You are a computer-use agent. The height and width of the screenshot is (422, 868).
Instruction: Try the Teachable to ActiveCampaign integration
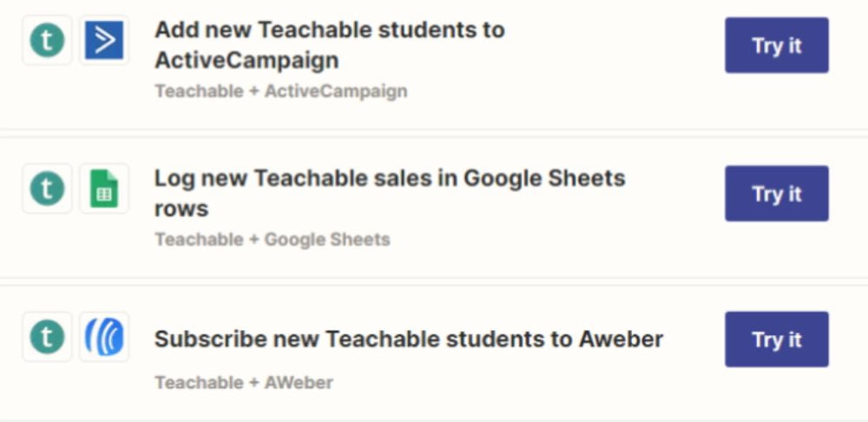[777, 45]
